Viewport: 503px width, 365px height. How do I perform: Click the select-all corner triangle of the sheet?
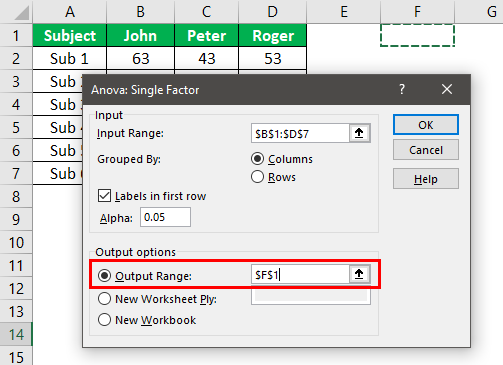pyautogui.click(x=22, y=13)
